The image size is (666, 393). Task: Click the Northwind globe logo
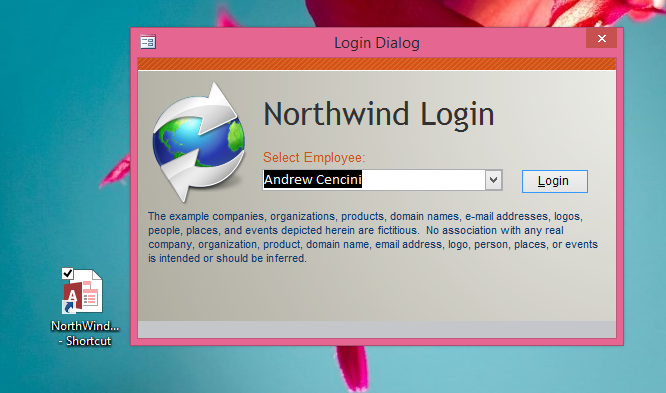pos(198,141)
